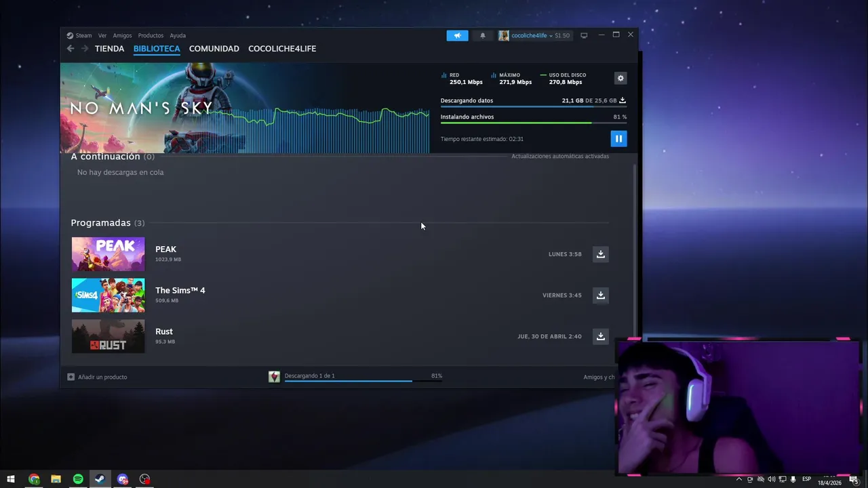Click the RED 250,1 Mbps stat

462,79
